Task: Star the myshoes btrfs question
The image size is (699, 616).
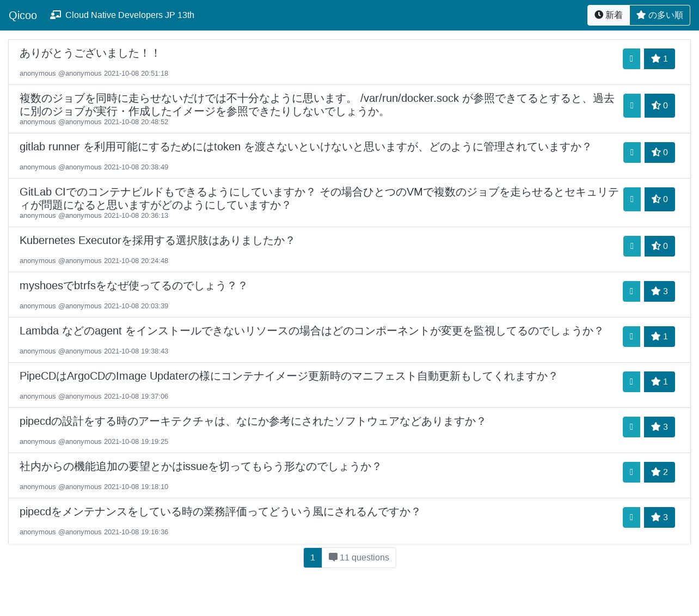Action: tap(659, 291)
